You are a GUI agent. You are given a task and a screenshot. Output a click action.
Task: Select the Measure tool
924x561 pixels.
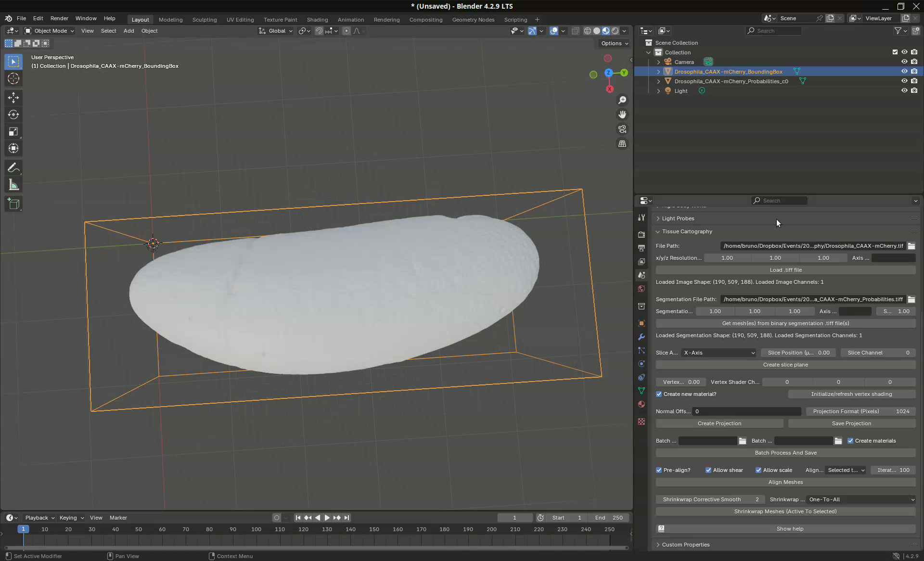13,185
